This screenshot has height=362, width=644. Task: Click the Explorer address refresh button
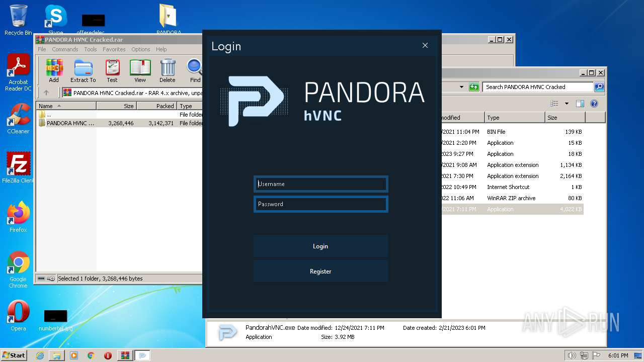(x=474, y=87)
